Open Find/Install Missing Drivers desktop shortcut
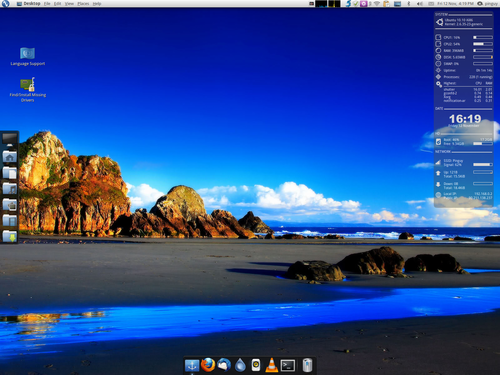Viewport: 500px width, 375px height. (28, 90)
